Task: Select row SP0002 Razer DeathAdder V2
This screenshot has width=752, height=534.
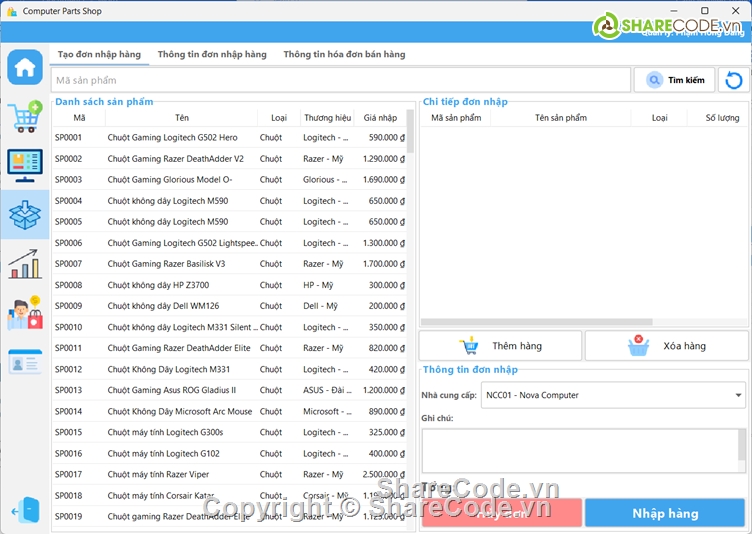Action: pos(229,159)
